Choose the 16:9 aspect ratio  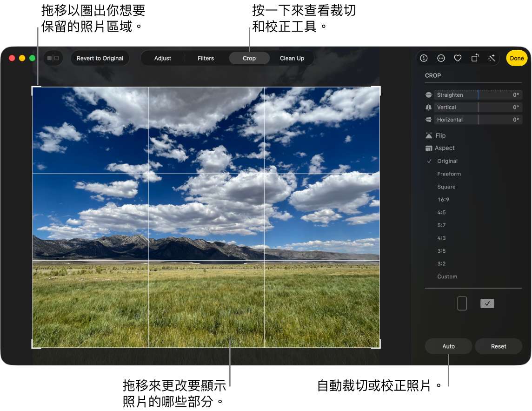tap(443, 199)
